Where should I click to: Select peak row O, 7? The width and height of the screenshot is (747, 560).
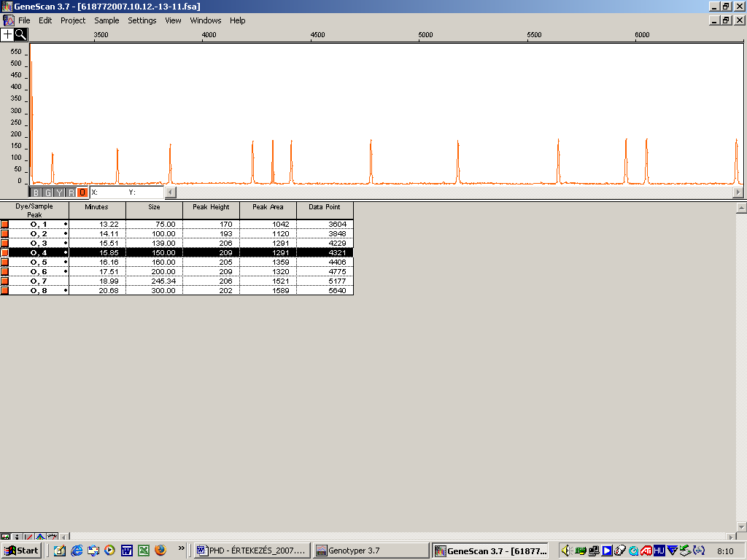point(177,281)
